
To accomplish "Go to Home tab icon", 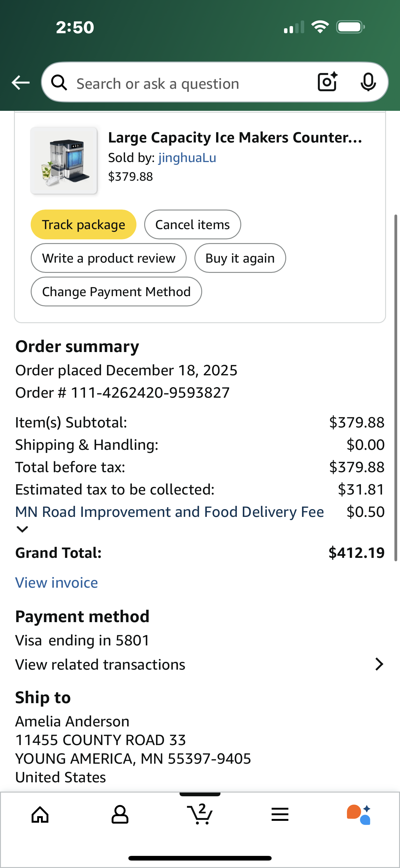I will click(x=40, y=815).
